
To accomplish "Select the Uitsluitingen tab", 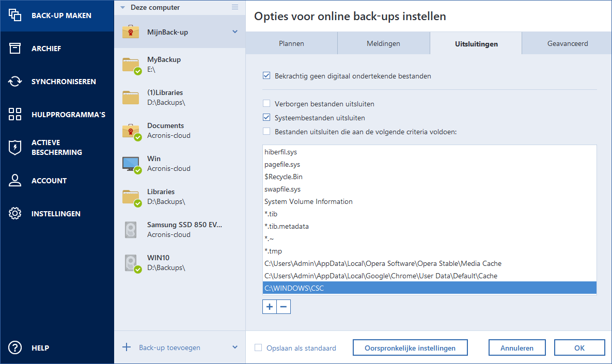I will click(476, 43).
